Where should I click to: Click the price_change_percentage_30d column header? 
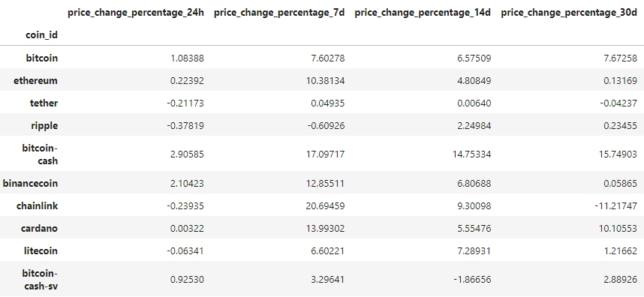pyautogui.click(x=569, y=13)
